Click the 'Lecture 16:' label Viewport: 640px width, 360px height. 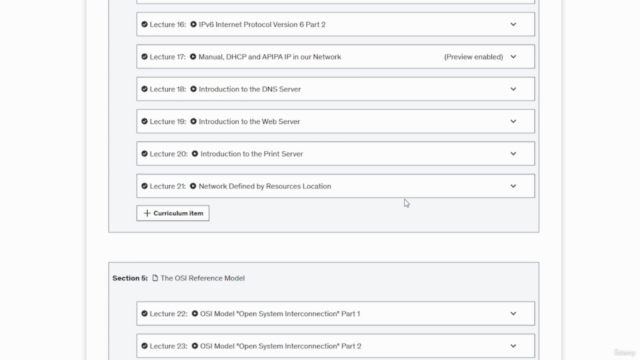[x=168, y=24]
